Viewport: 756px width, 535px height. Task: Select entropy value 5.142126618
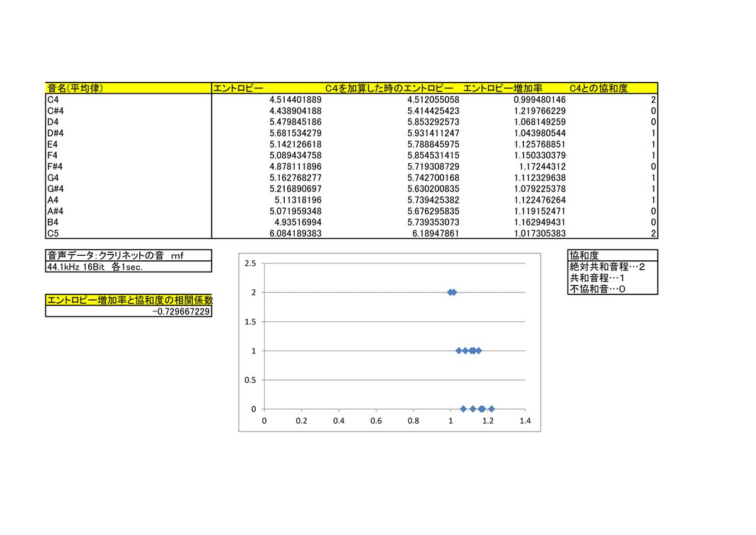tap(295, 144)
